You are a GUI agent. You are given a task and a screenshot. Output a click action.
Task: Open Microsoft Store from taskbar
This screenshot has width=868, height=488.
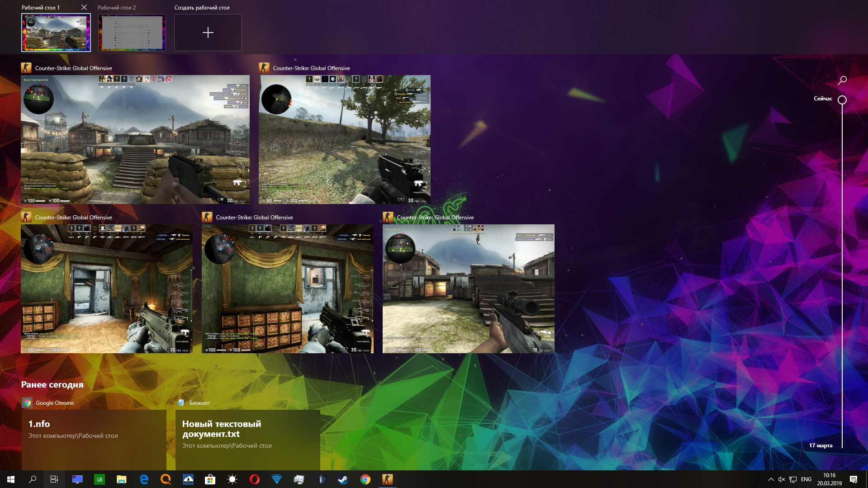point(210,479)
